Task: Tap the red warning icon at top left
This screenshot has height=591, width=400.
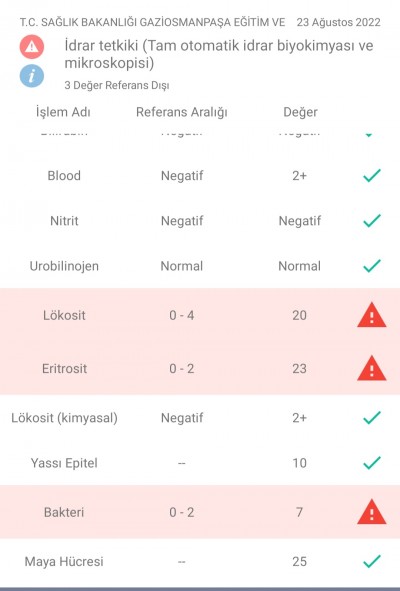Action: coord(32,47)
